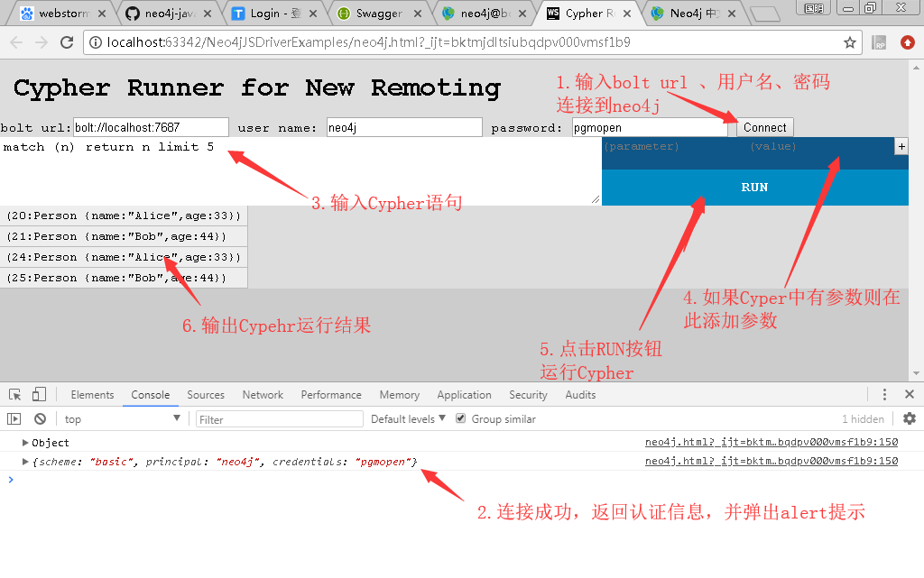Image resolution: width=924 pixels, height=578 pixels.
Task: Select result row 20:Person Alice
Action: pyautogui.click(x=124, y=216)
